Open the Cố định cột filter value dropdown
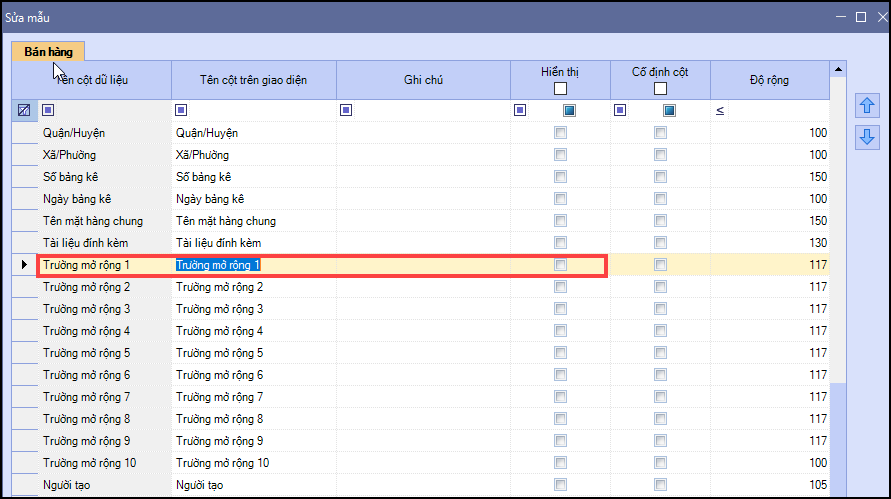Viewport: 891px width, 499px height. tap(669, 110)
